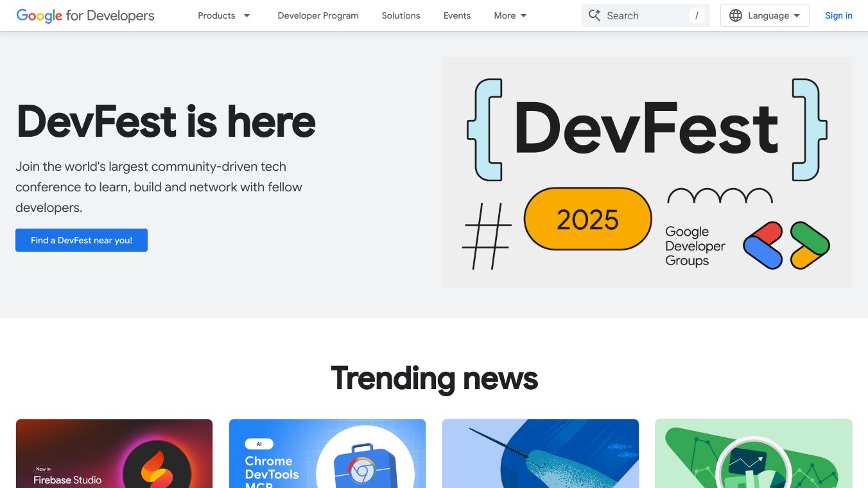This screenshot has width=868, height=488.
Task: Click the Find a DevFest near you button
Action: pyautogui.click(x=82, y=240)
